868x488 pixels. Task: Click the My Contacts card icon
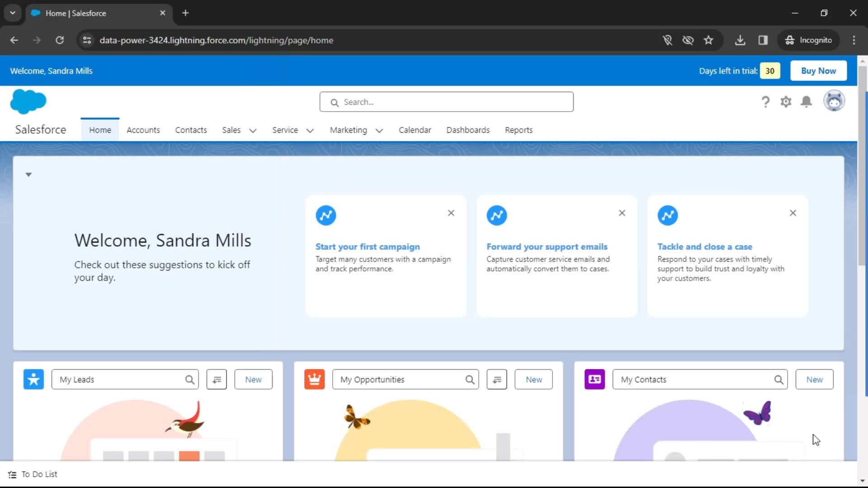[x=594, y=380]
